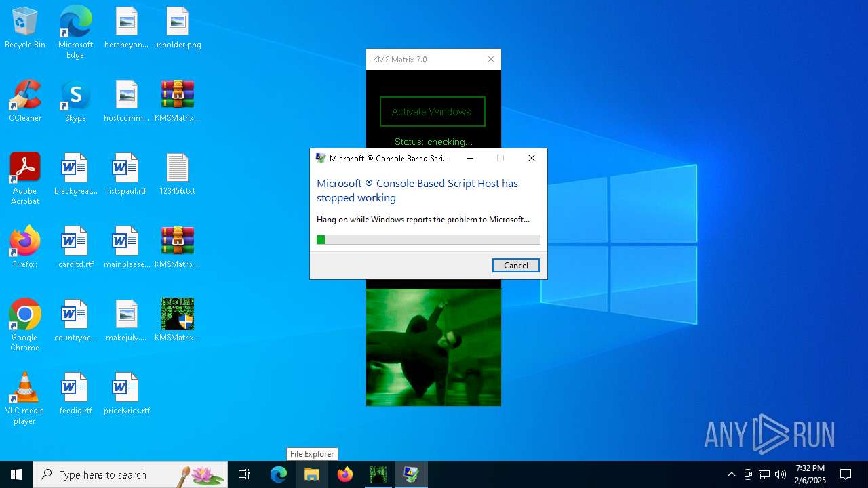Open Task View from the taskbar
The width and height of the screenshot is (868, 488).
244,474
